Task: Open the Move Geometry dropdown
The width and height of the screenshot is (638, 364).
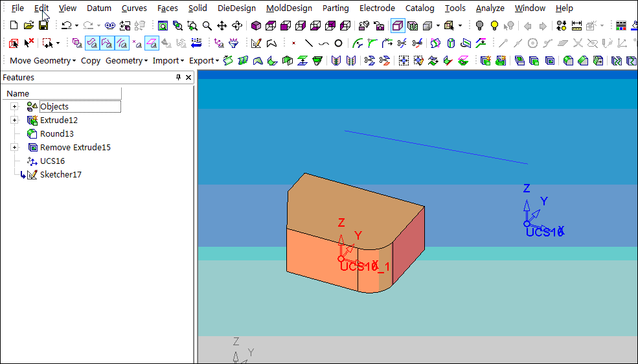Action: [43, 60]
